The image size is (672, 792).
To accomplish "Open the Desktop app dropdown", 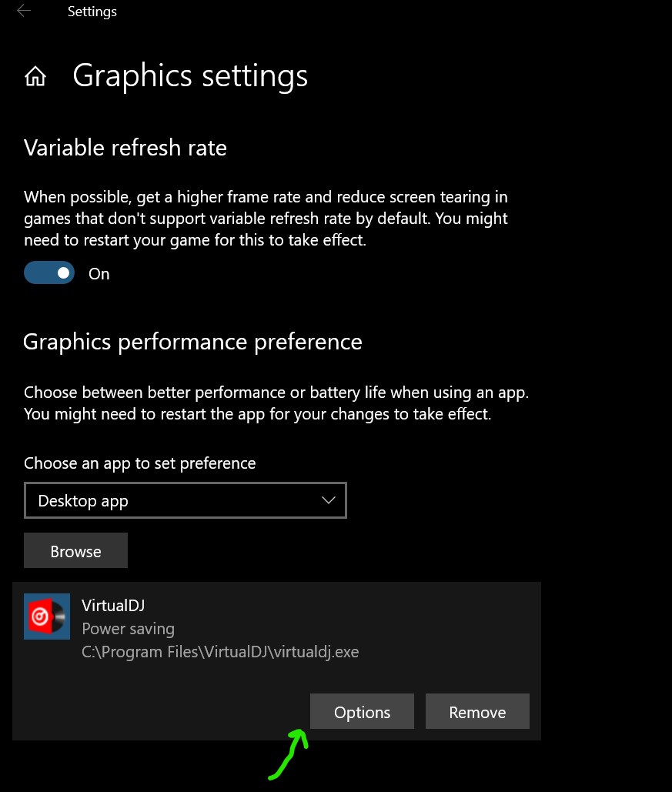I will pos(186,500).
